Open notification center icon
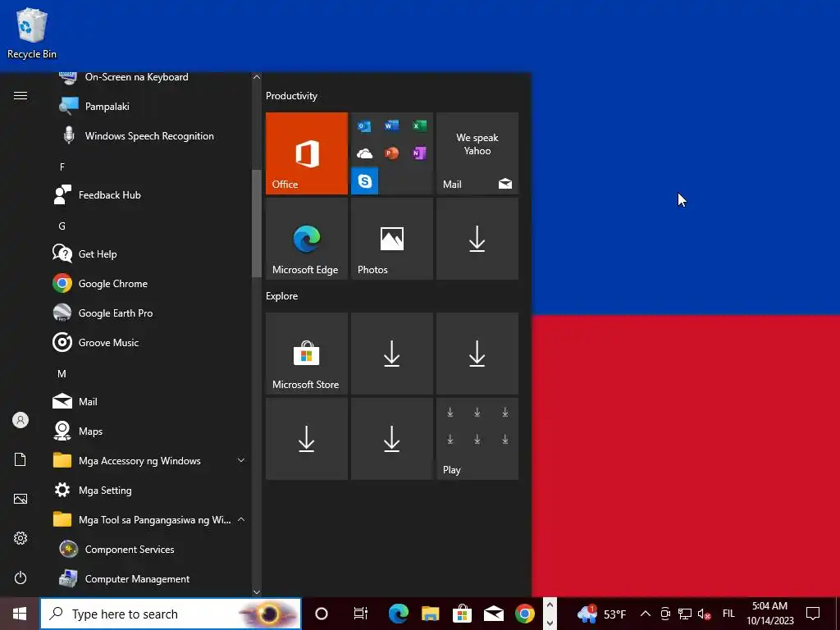Screen dimensions: 840x630 [x=813, y=614]
